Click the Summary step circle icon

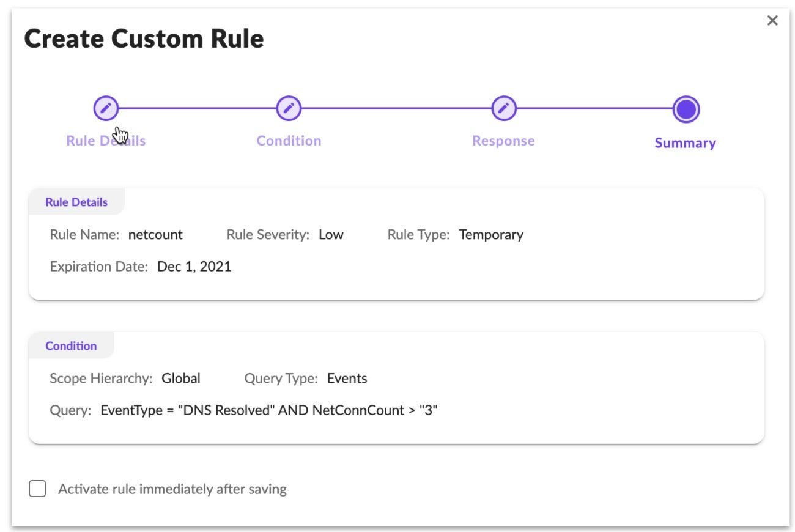click(686, 109)
